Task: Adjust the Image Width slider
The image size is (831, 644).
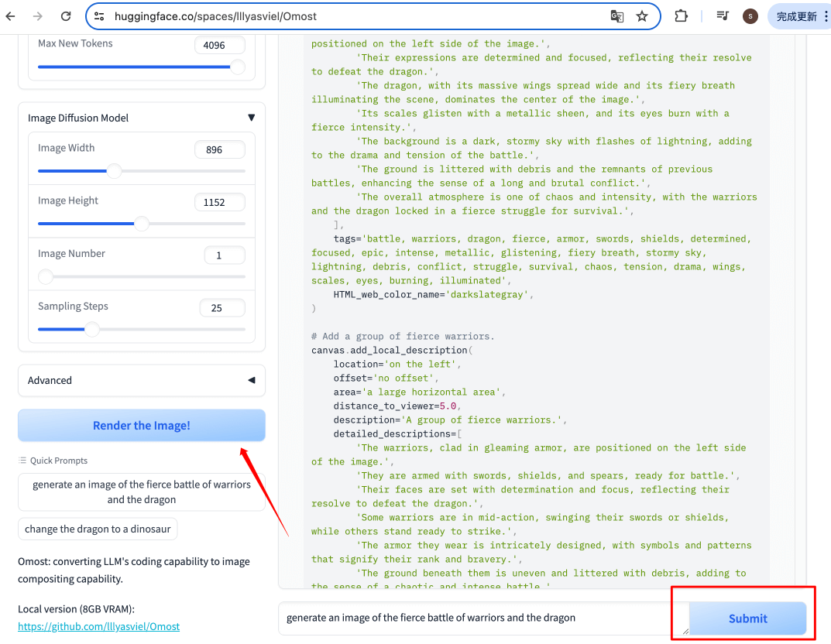Action: pos(114,171)
